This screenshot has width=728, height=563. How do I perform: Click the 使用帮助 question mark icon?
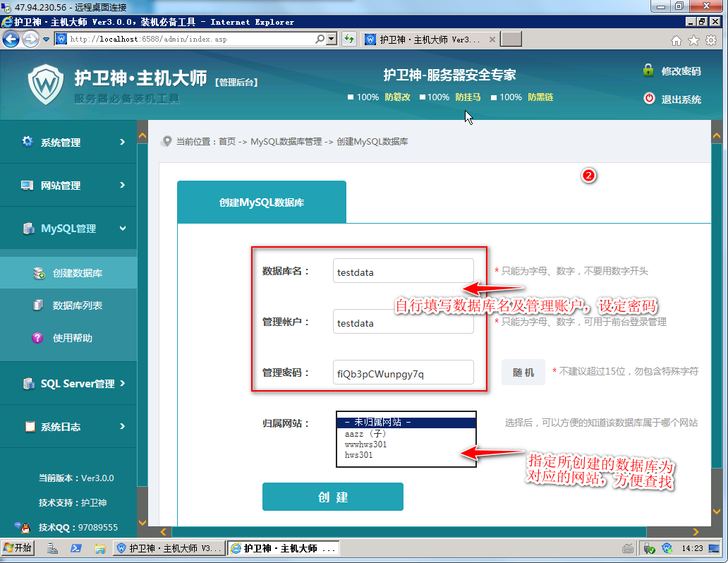[x=38, y=338]
